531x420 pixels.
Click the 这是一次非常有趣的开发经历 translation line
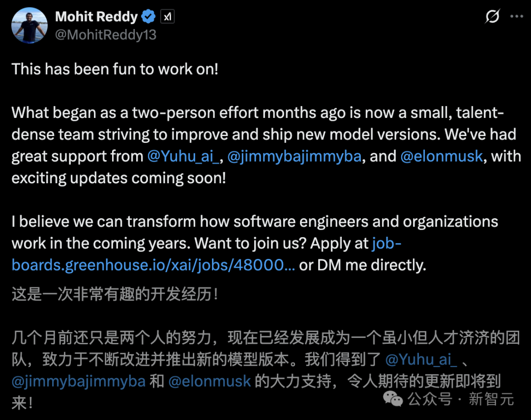tap(115, 295)
